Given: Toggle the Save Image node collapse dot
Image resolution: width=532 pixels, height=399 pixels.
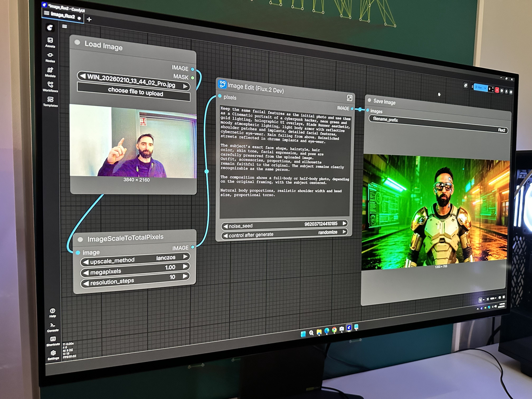Looking at the screenshot, I should click(x=369, y=100).
